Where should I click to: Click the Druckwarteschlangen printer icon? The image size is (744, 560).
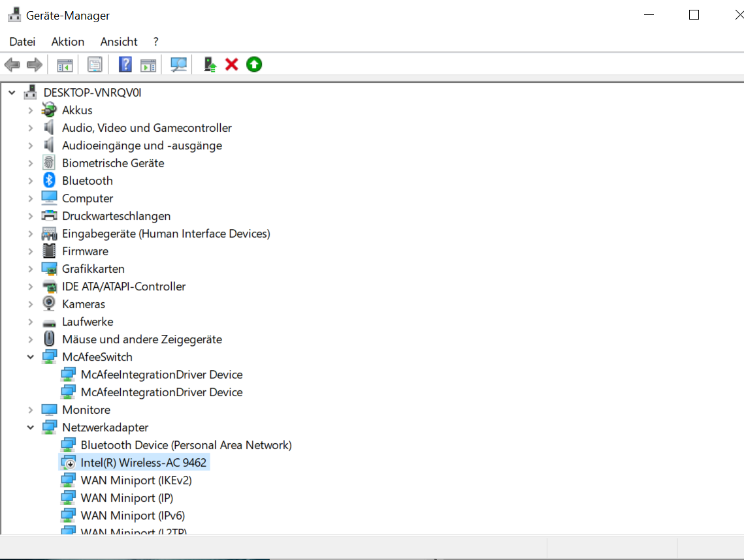pyautogui.click(x=49, y=216)
